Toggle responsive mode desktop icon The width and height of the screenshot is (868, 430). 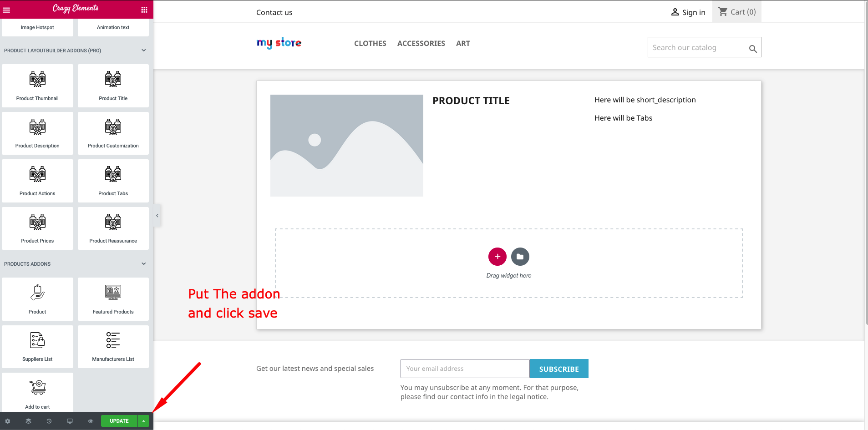click(70, 421)
